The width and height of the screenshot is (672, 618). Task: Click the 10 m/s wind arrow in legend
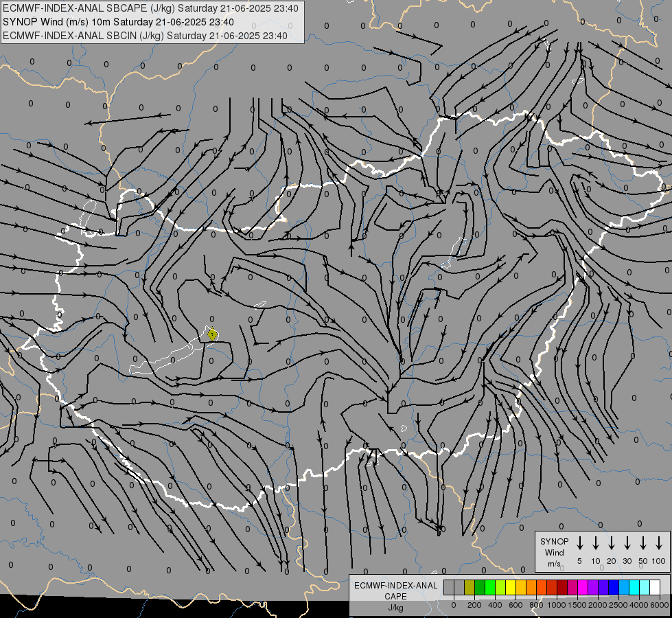[x=596, y=542]
